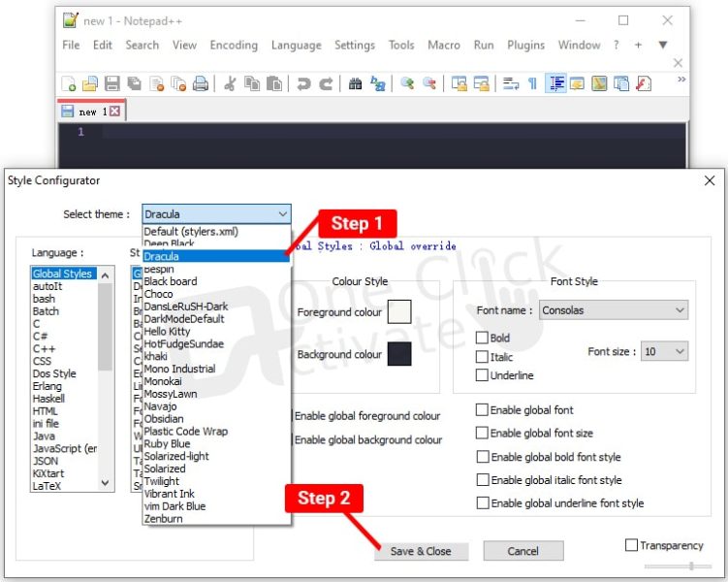Click the Close All toolbar icon
728x582 pixels.
tap(178, 83)
